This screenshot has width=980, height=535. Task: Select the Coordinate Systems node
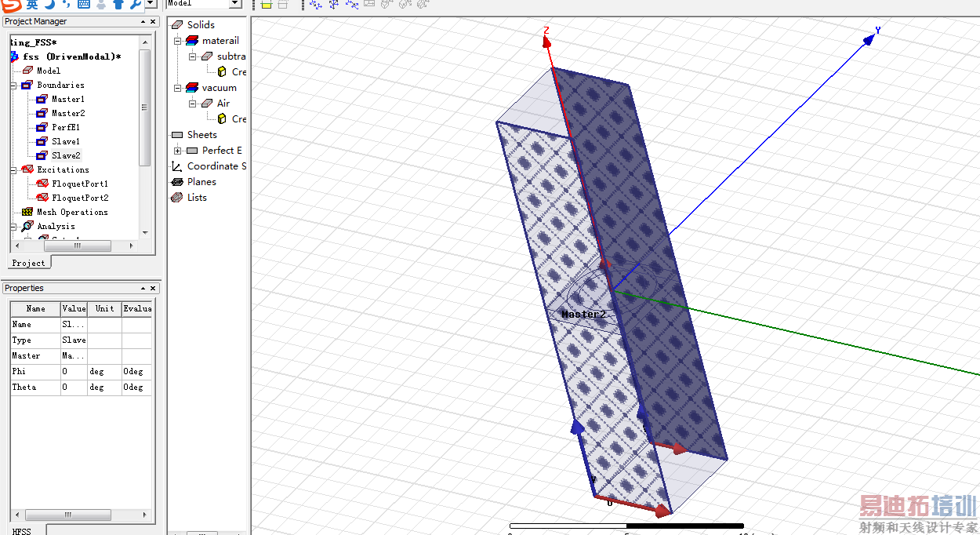216,166
